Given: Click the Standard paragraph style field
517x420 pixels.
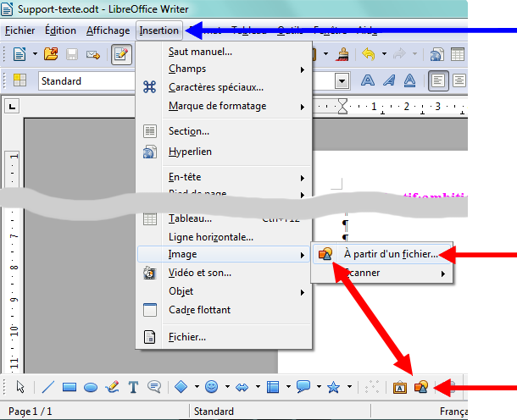Looking at the screenshot, I should 87,81.
